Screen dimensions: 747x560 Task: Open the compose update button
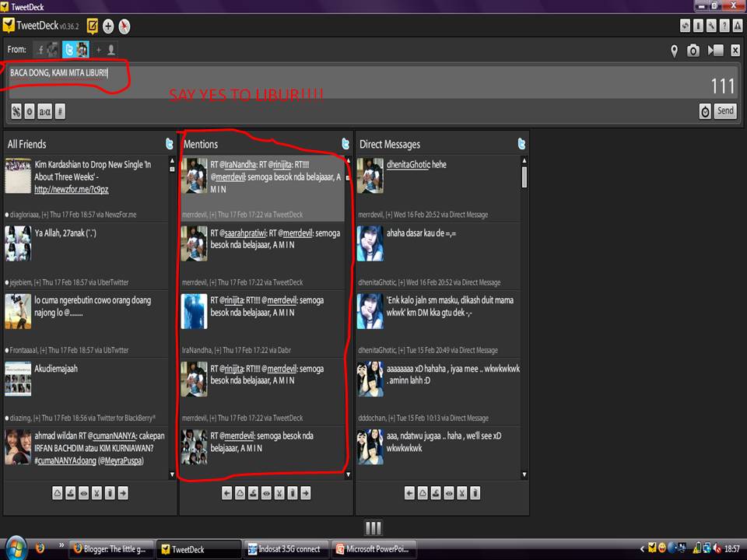(x=93, y=26)
